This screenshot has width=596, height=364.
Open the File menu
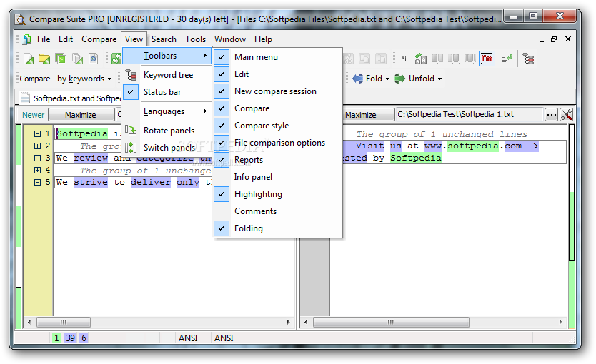click(x=44, y=39)
